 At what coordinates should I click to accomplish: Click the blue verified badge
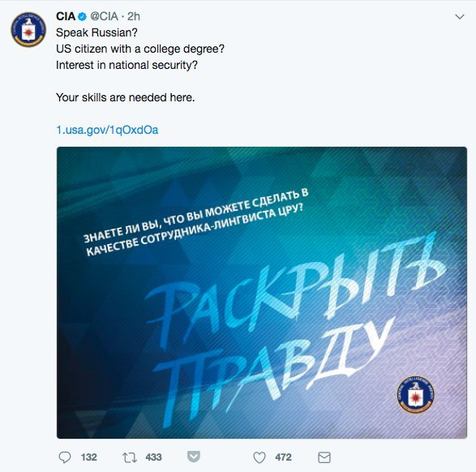click(x=82, y=16)
